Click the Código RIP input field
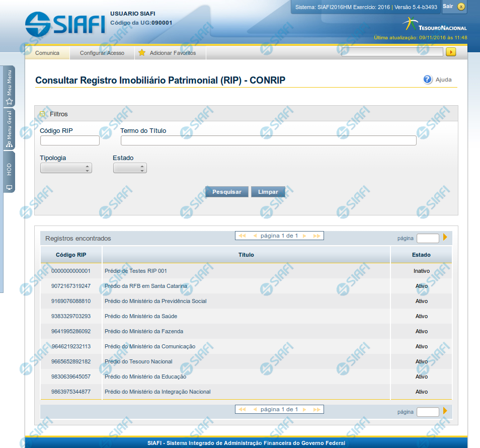Image resolution: width=480 pixels, height=448 pixels. tap(70, 140)
